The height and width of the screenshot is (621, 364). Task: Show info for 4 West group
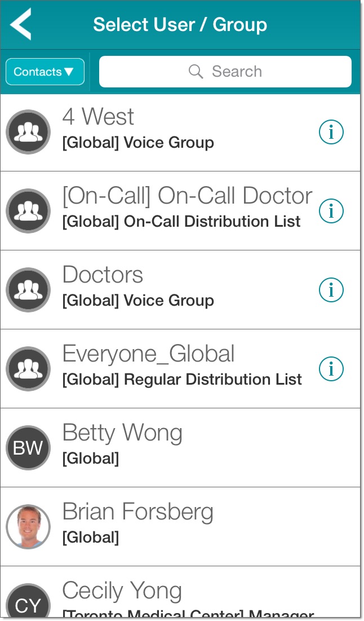coord(331,132)
